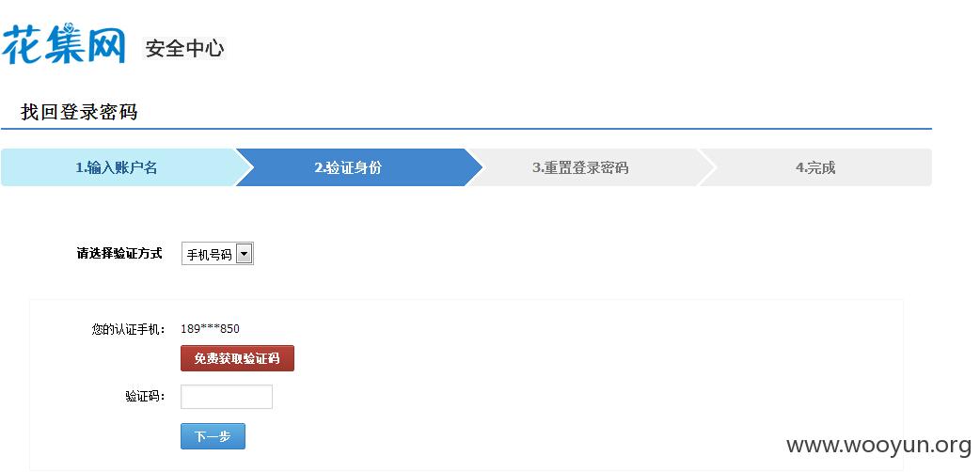Screen dimensions: 980x472
Task: Select the 4.完成 step
Action: 815,167
